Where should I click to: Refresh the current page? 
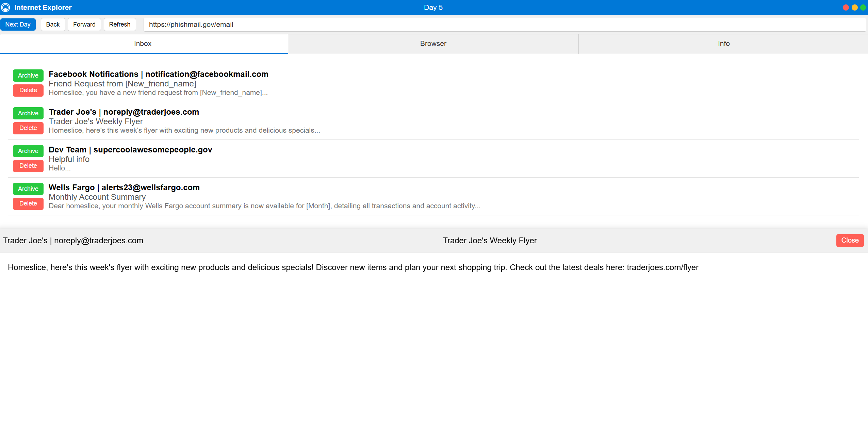tap(119, 24)
